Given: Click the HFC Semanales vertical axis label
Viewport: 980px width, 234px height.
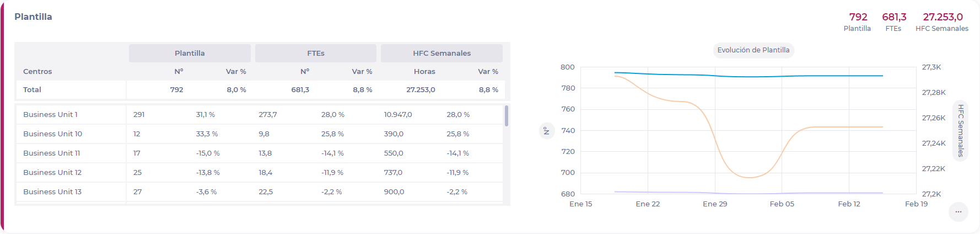Looking at the screenshot, I should pyautogui.click(x=960, y=131).
